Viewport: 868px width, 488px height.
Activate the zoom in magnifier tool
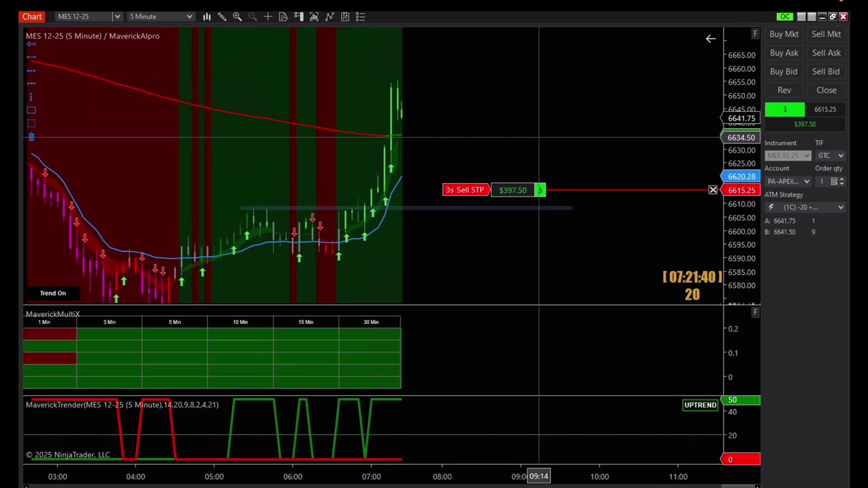(x=237, y=16)
